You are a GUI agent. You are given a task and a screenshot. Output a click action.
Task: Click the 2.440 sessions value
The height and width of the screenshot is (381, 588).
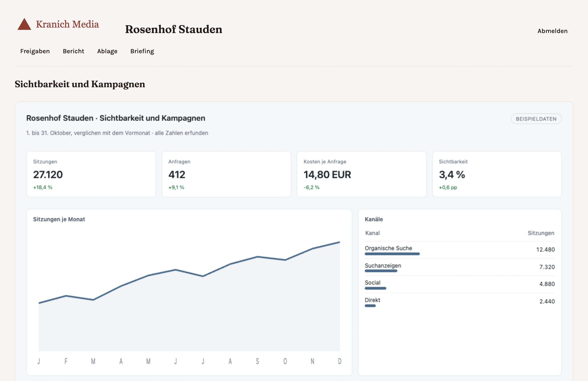click(x=547, y=301)
